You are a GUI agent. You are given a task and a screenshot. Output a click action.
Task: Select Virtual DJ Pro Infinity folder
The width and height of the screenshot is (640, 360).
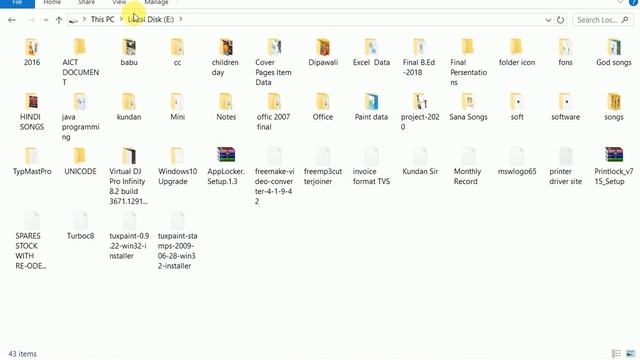pyautogui.click(x=128, y=176)
